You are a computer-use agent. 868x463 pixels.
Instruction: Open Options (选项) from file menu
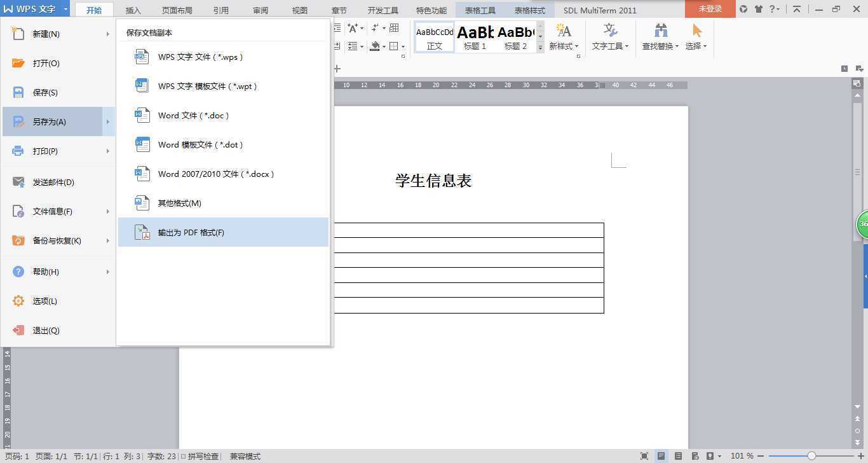(58, 301)
